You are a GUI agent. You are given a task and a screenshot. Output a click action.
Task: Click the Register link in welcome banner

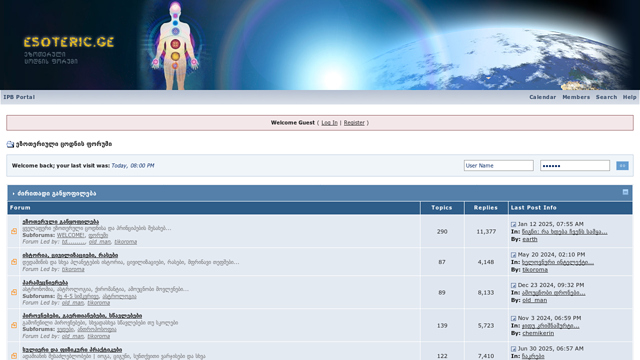354,122
